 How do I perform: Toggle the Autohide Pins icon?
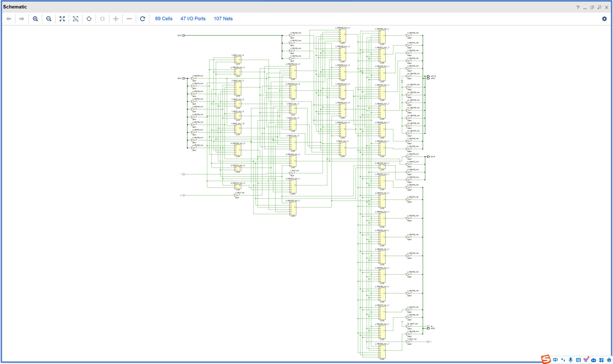coord(102,19)
